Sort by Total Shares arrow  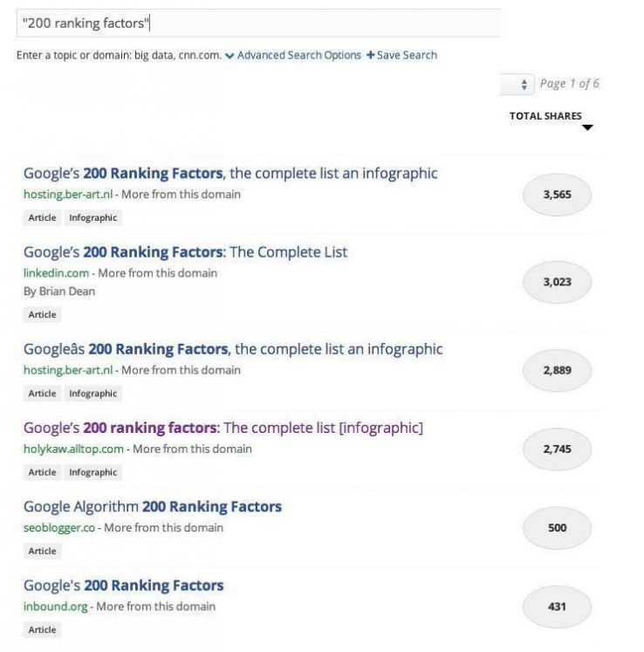click(x=587, y=127)
